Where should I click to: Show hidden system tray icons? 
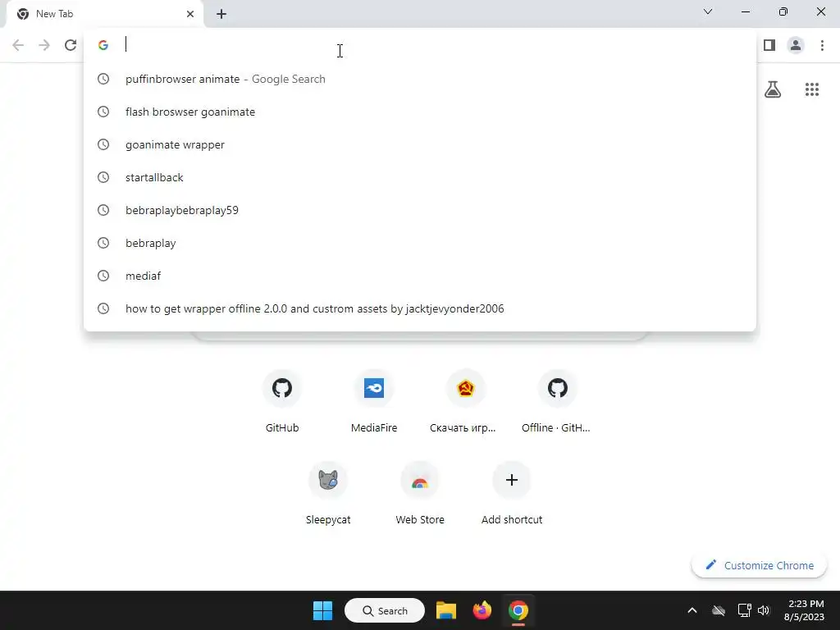point(692,610)
